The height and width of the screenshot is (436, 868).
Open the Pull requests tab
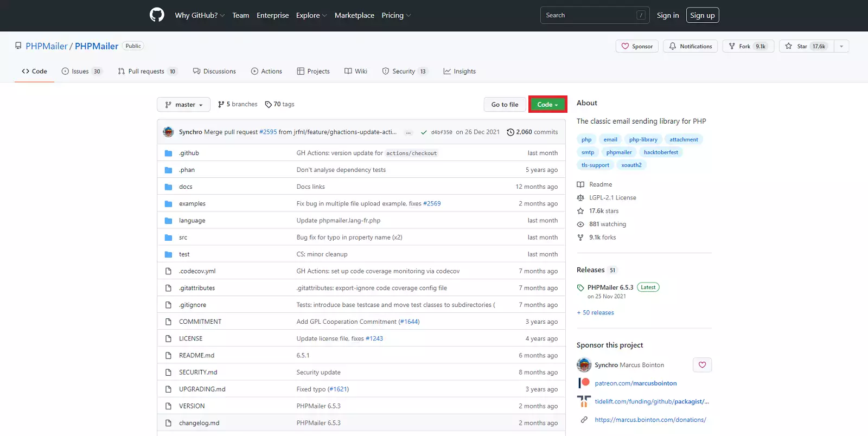tap(146, 71)
